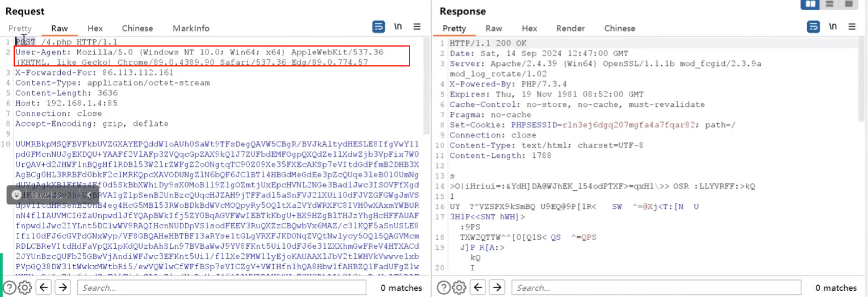Viewport: 868px width, 297px height.
Task: Click the 'POST /4.php HTTP/1.1' request line
Action: pyautogui.click(x=66, y=42)
